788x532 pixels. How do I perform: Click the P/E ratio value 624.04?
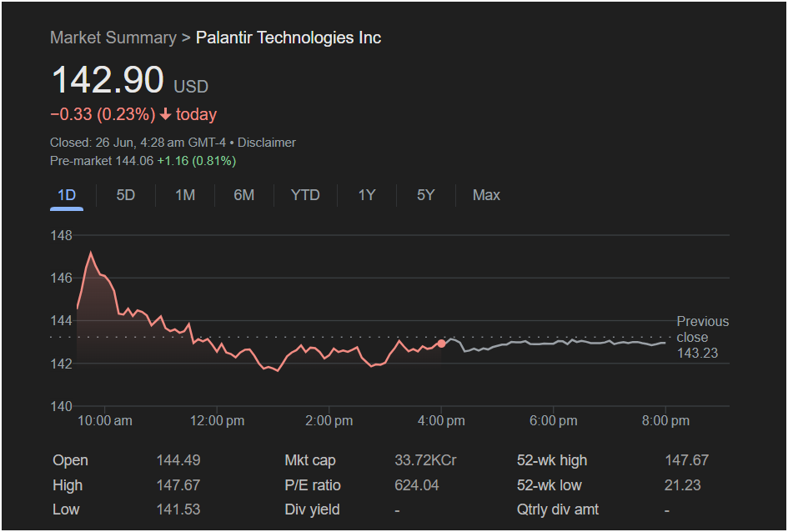pyautogui.click(x=417, y=485)
